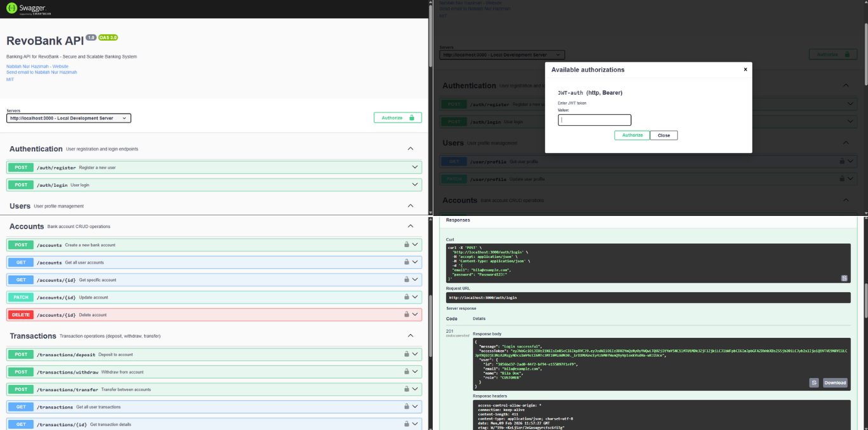This screenshot has width=868, height=430.
Task: Click lock icon on PATCH /accounts/{id}
Action: [x=407, y=297]
